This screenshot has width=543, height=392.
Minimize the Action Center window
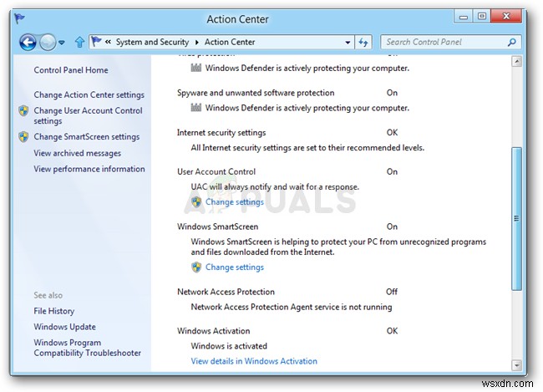464,16
